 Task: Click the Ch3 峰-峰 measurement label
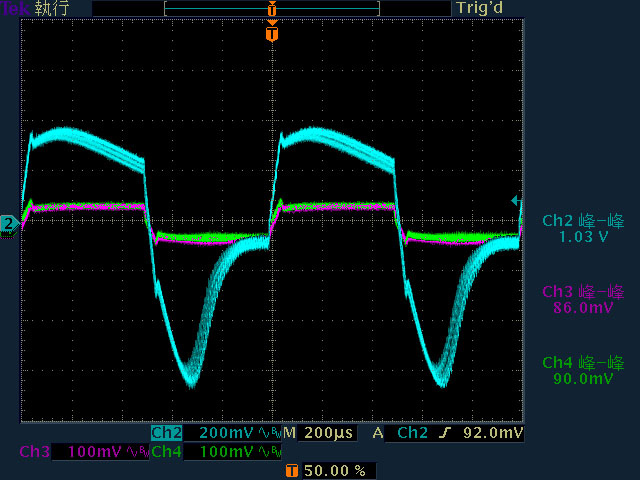coord(583,292)
